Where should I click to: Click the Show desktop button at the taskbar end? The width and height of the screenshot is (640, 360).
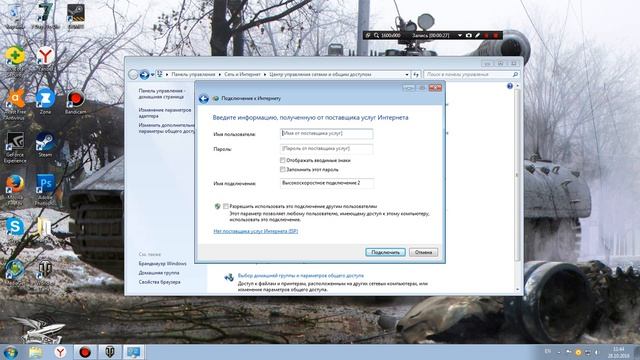[x=637, y=352]
